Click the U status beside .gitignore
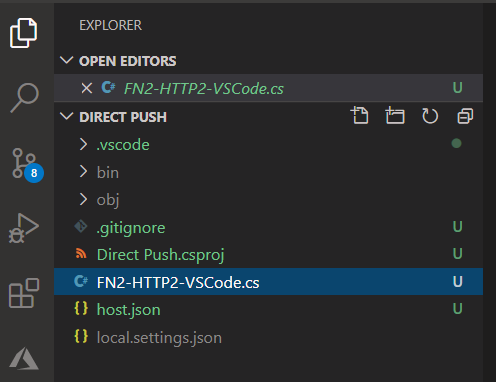The width and height of the screenshot is (496, 382). [x=457, y=227]
